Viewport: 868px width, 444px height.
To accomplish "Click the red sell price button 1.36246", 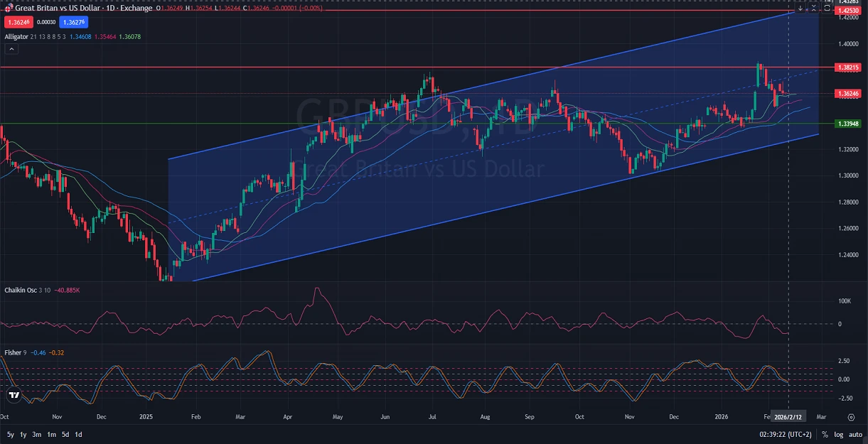I will coord(17,22).
